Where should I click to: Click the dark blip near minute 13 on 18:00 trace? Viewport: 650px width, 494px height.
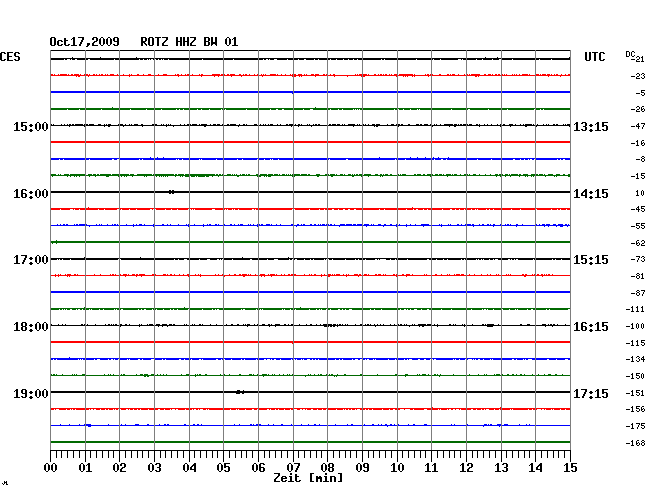pyautogui.click(x=490, y=325)
